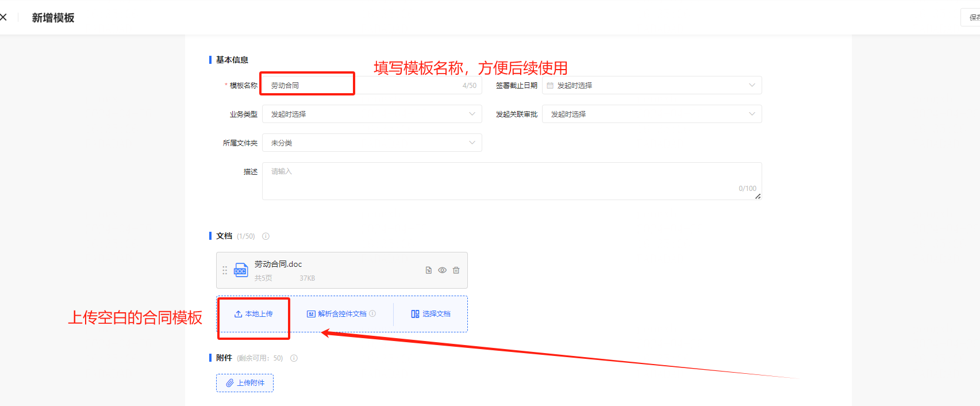Preview 劳动合同.doc with the eye icon
980x406 pixels.
(442, 270)
